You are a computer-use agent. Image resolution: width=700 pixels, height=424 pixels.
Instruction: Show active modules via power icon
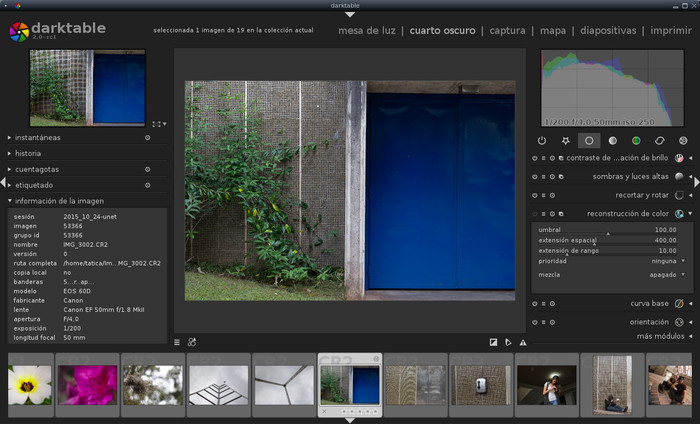click(542, 141)
